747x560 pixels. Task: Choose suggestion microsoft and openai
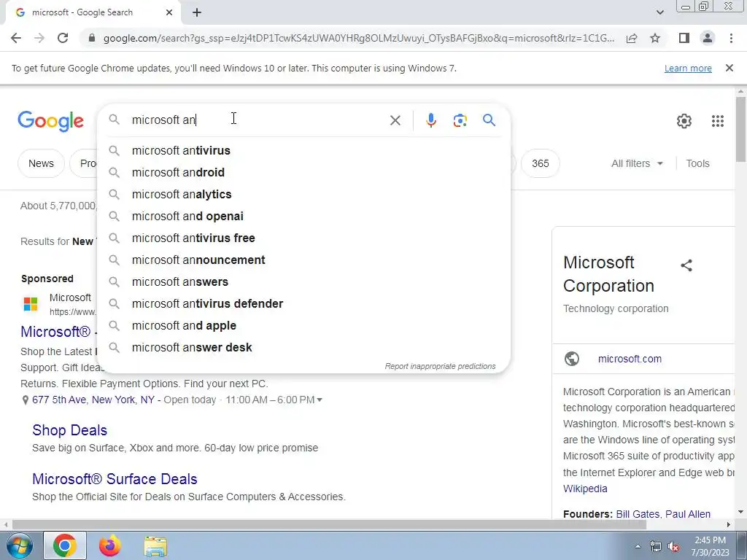[187, 216]
